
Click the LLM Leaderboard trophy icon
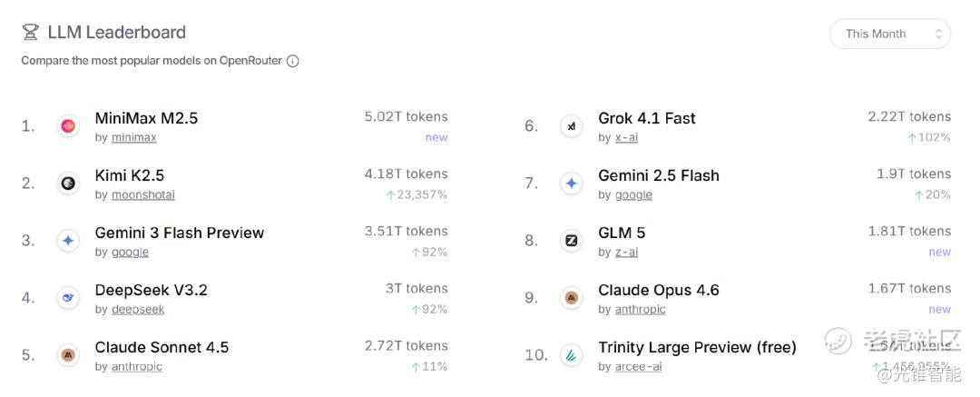click(x=30, y=33)
